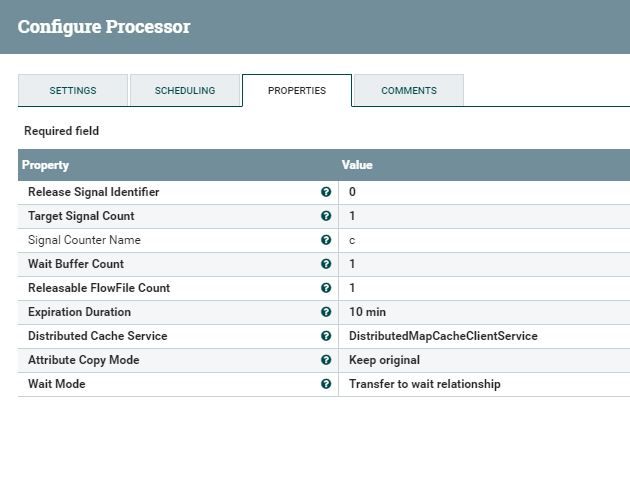The image size is (630, 497).
Task: Click the Attribute Copy Mode property name
Action: coord(84,360)
